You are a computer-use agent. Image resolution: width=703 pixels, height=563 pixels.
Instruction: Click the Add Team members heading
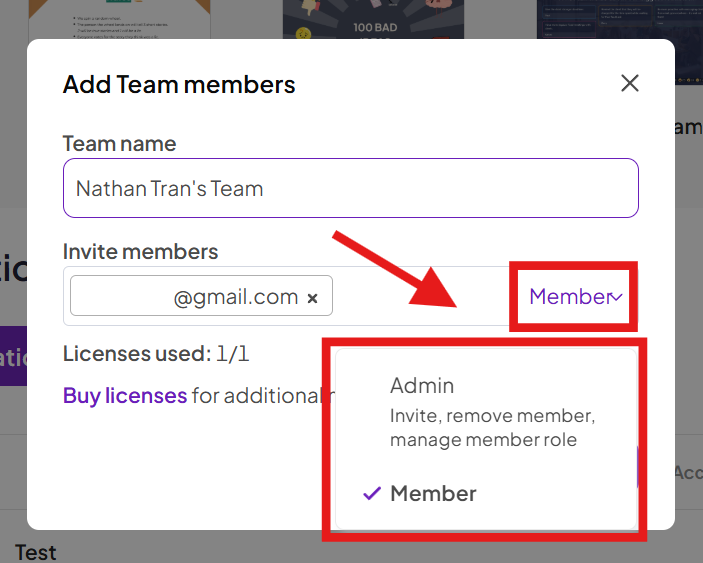tap(179, 84)
